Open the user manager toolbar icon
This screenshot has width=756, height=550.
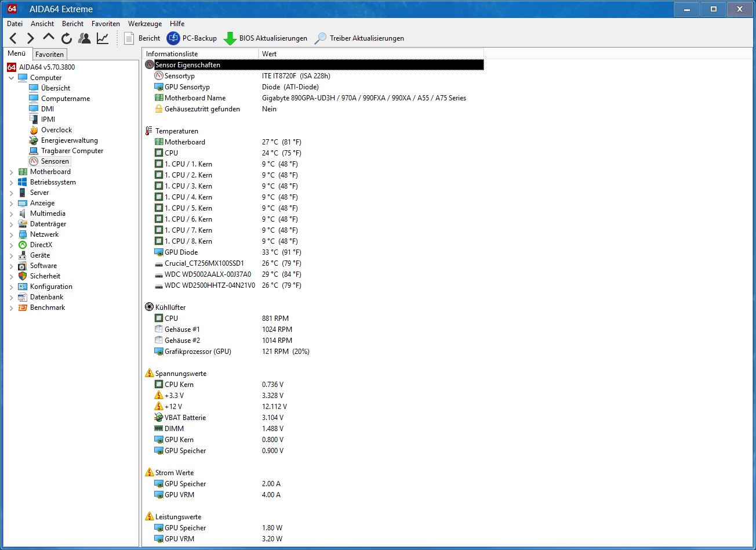[85, 38]
